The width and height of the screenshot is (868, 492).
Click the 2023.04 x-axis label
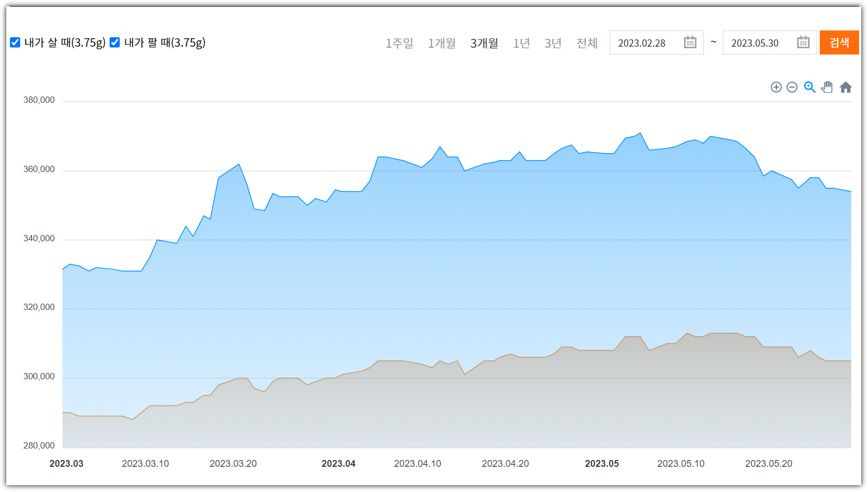pyautogui.click(x=339, y=464)
